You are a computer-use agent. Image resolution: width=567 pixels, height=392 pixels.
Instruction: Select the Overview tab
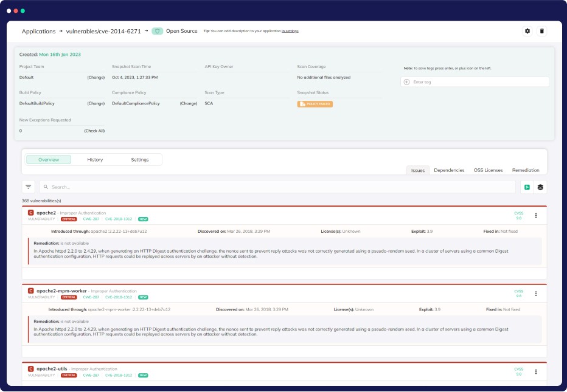pyautogui.click(x=49, y=160)
